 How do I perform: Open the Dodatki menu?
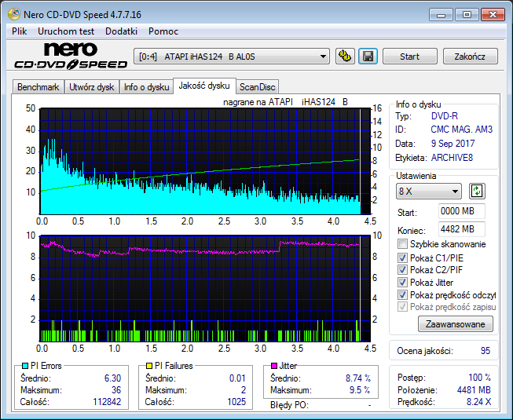coord(122,31)
